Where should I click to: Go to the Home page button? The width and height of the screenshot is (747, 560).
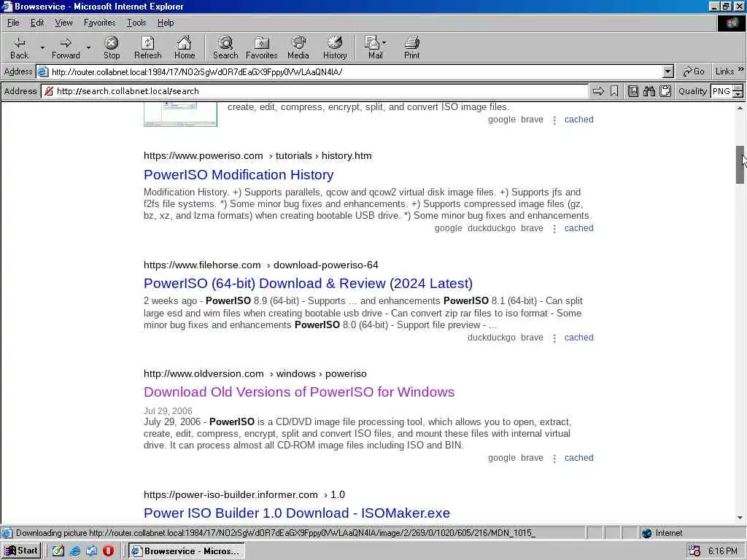[185, 47]
